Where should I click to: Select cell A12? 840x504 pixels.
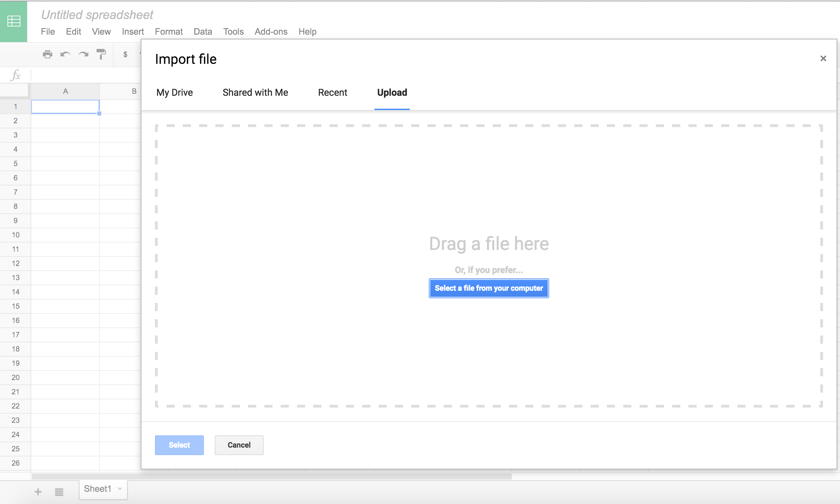(x=65, y=264)
